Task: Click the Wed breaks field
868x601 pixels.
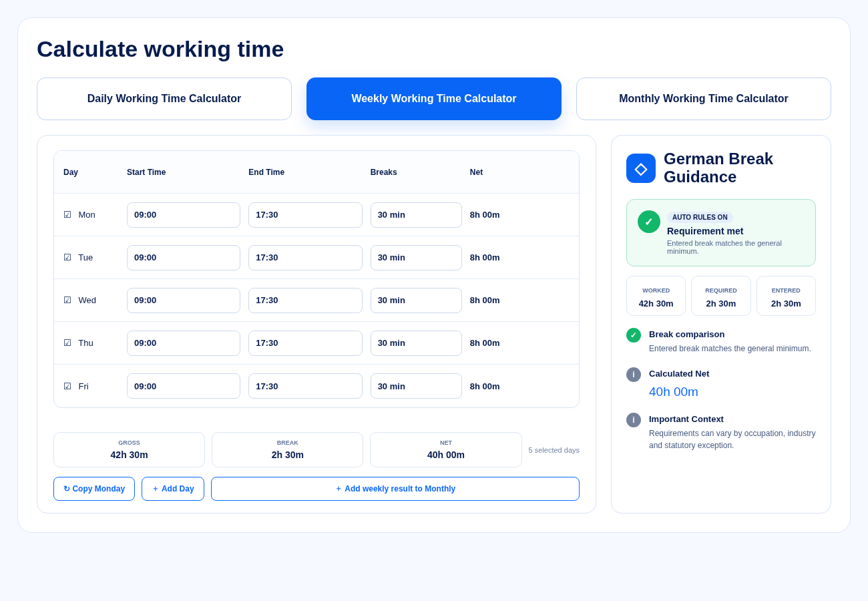Action: click(x=416, y=300)
